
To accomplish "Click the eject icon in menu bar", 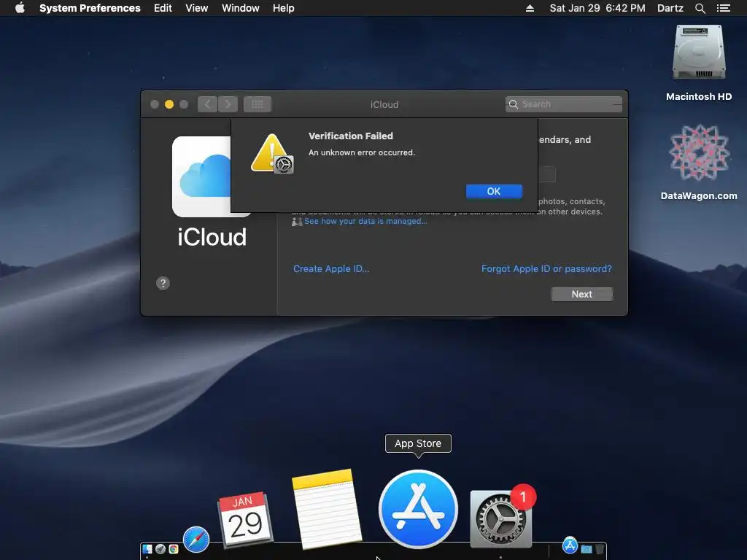I will click(x=530, y=8).
